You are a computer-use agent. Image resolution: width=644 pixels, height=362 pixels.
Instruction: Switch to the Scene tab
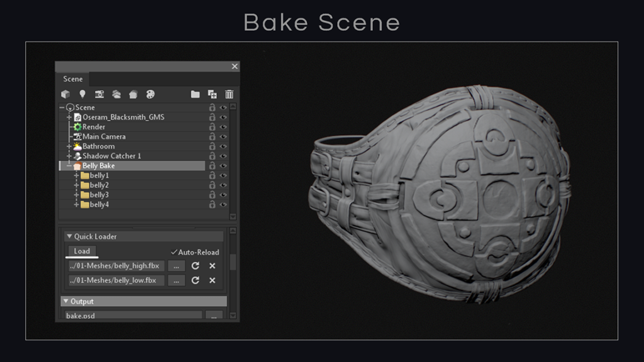[x=72, y=79]
